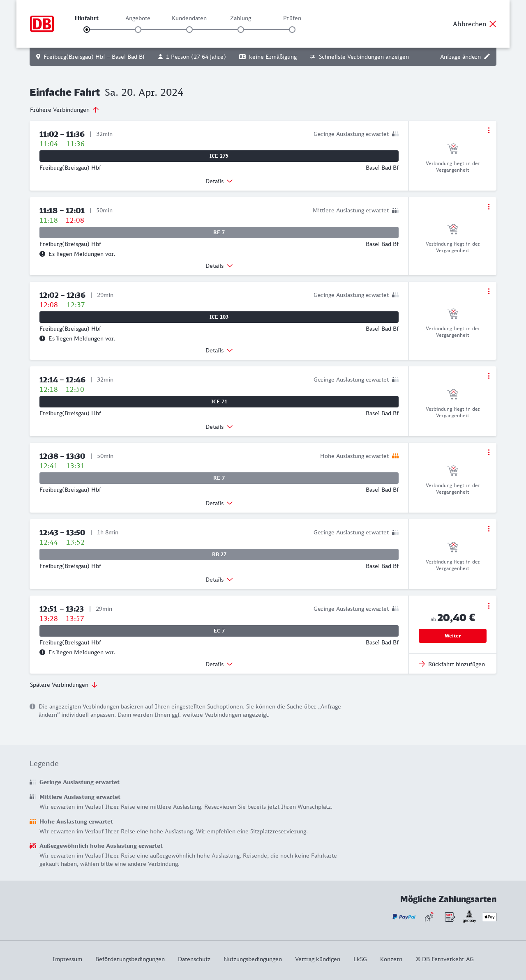Click the pencil icon next to Anfrage ändern
The image size is (526, 980).
487,57
